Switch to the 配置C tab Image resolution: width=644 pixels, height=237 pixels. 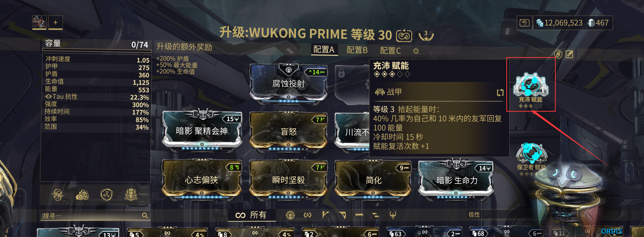coord(390,51)
